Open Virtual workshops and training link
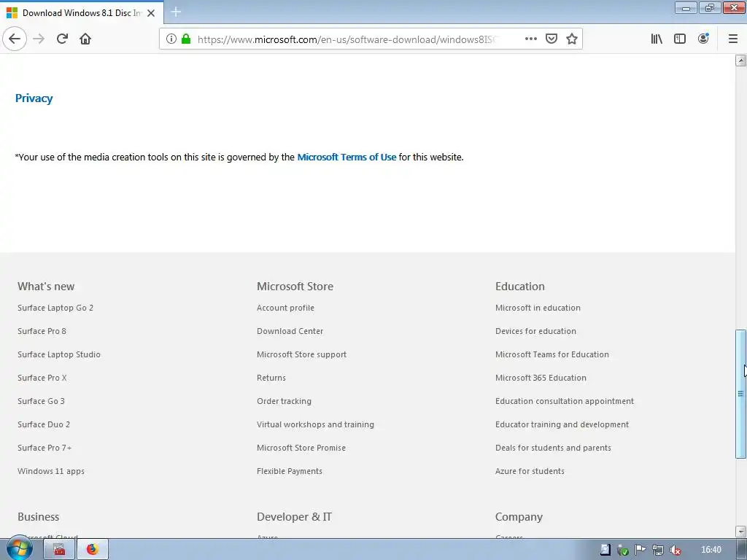Screen dimensions: 747x560 [x=315, y=424]
